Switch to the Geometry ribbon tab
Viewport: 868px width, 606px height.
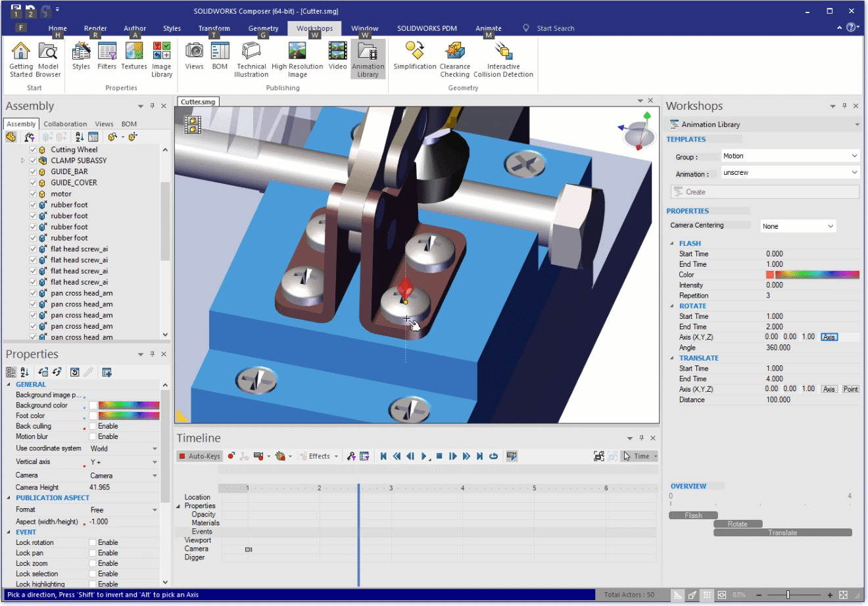[263, 28]
